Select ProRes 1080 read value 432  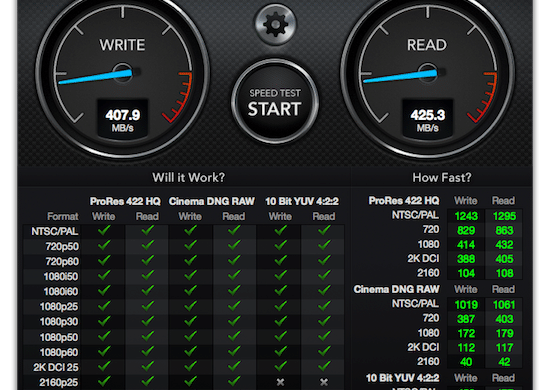coord(504,245)
